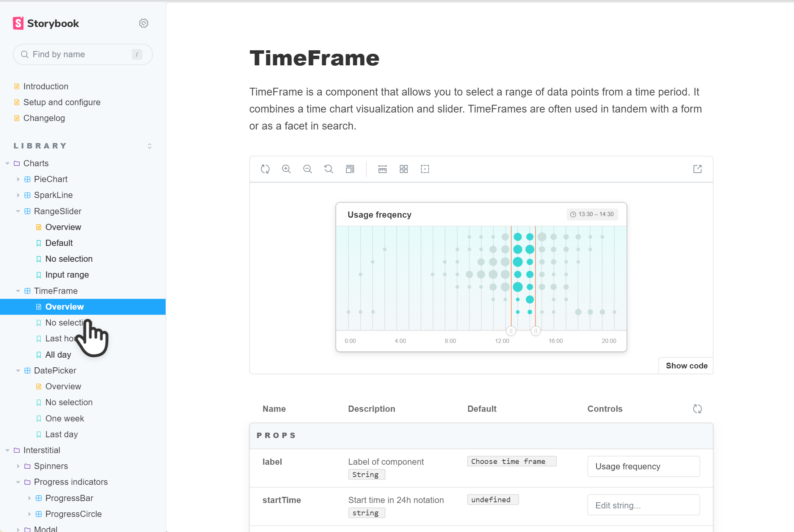The width and height of the screenshot is (794, 532).
Task: Open Storybook settings with the gear icon
Action: pos(144,23)
